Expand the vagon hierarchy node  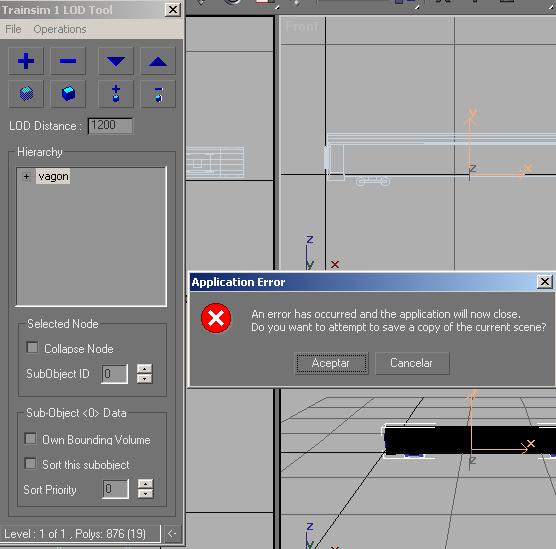point(26,176)
